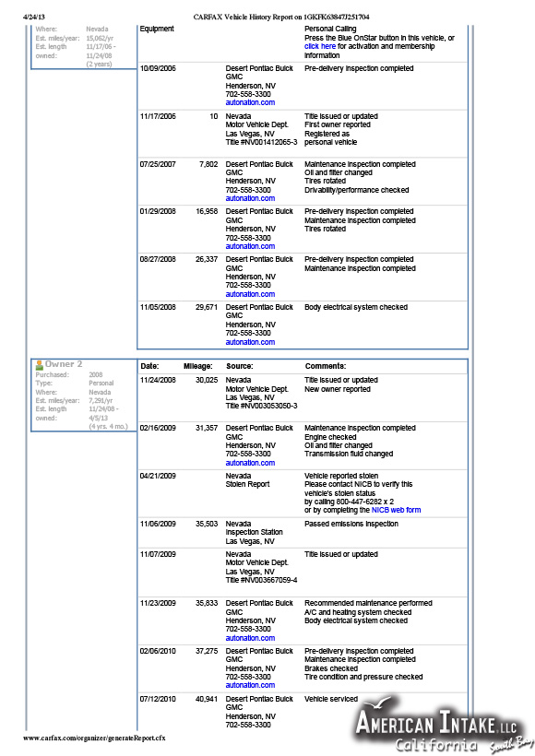The image size is (535, 756).
Task: Click 'Stolen Report' source text
Action: click(247, 484)
